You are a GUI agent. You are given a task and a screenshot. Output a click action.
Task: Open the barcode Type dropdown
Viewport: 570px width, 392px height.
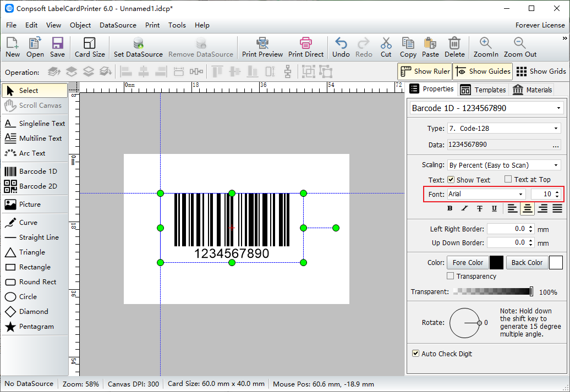click(x=556, y=128)
